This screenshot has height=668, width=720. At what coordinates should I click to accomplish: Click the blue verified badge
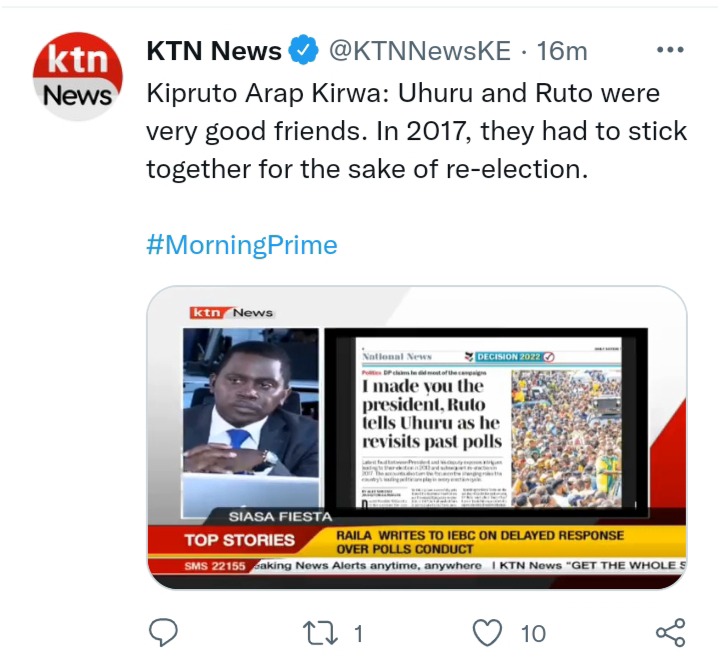coord(304,50)
